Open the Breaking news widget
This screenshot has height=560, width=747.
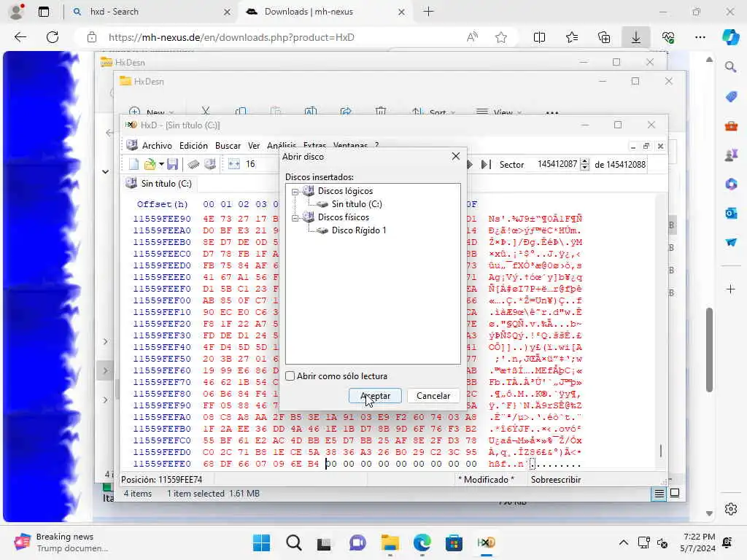tap(60, 542)
